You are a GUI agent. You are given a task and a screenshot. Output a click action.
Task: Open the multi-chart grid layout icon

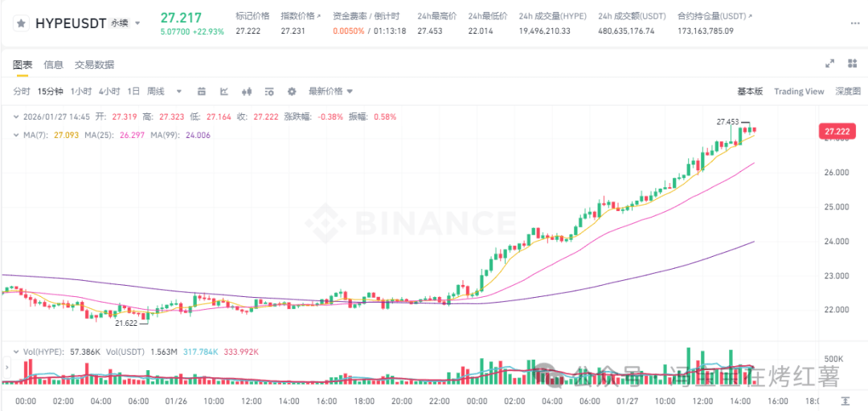click(x=853, y=63)
